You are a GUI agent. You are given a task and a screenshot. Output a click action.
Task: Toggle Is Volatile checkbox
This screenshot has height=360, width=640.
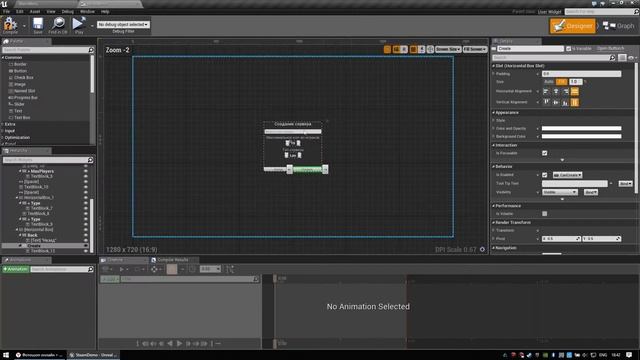coord(544,213)
